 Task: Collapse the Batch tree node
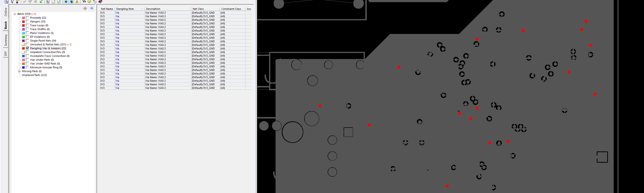[x=15, y=14]
